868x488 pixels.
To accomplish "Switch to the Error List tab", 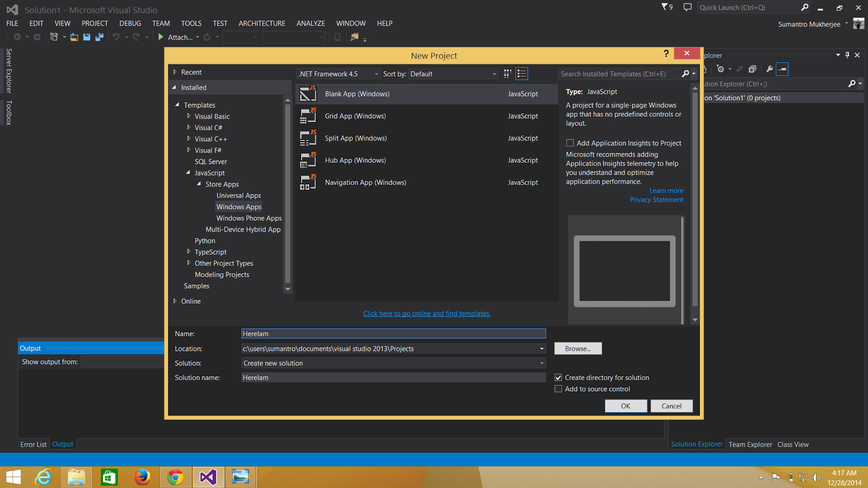I will click(x=33, y=444).
